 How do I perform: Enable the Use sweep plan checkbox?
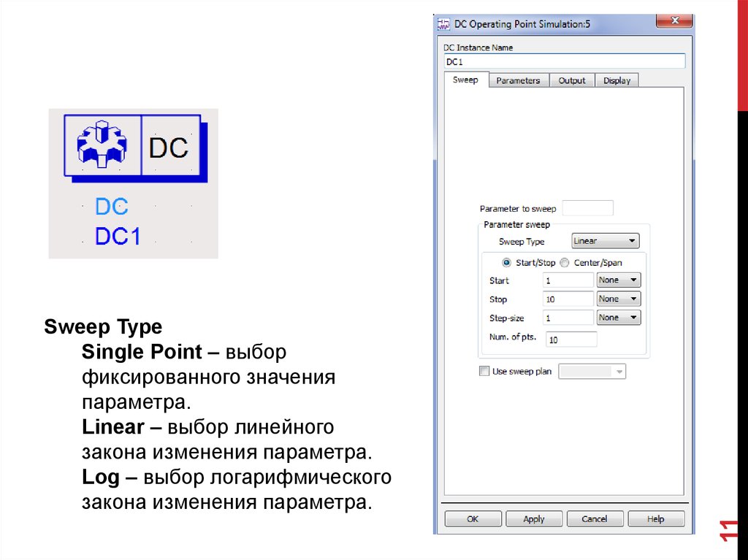pyautogui.click(x=484, y=371)
